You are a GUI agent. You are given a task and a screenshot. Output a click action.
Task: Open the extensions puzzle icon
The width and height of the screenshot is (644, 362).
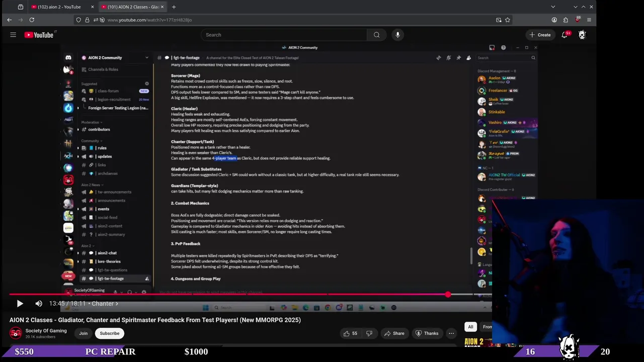pos(566,20)
